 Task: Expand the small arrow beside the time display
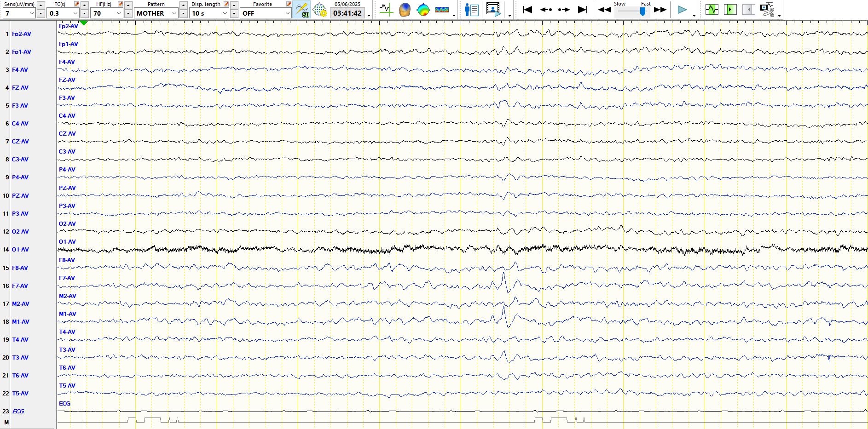369,15
